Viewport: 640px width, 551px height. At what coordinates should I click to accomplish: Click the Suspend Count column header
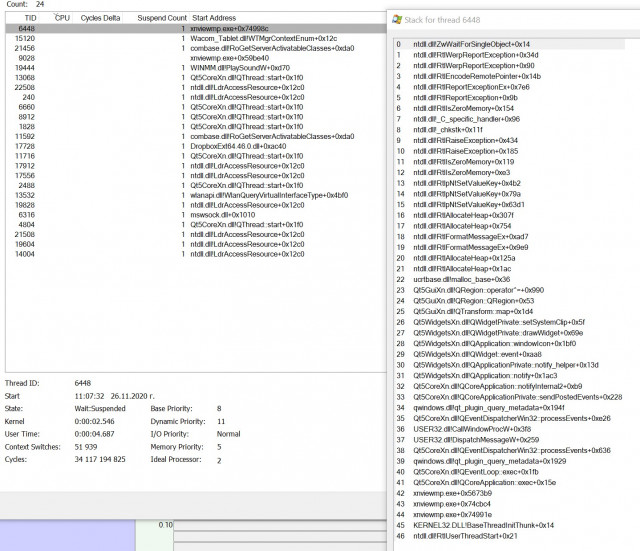162,18
